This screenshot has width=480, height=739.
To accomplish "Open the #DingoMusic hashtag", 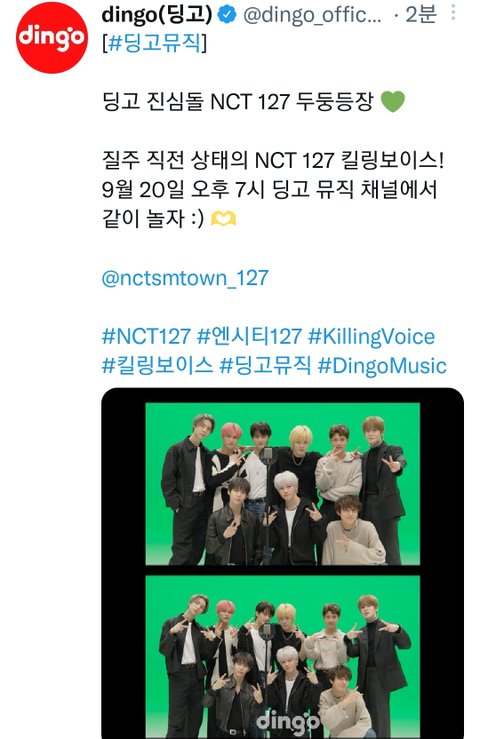I will click(382, 366).
